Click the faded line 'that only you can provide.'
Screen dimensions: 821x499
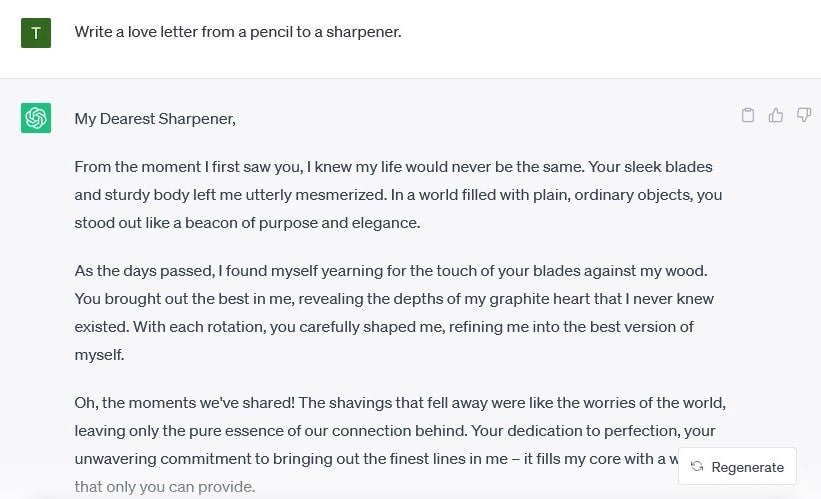(165, 487)
